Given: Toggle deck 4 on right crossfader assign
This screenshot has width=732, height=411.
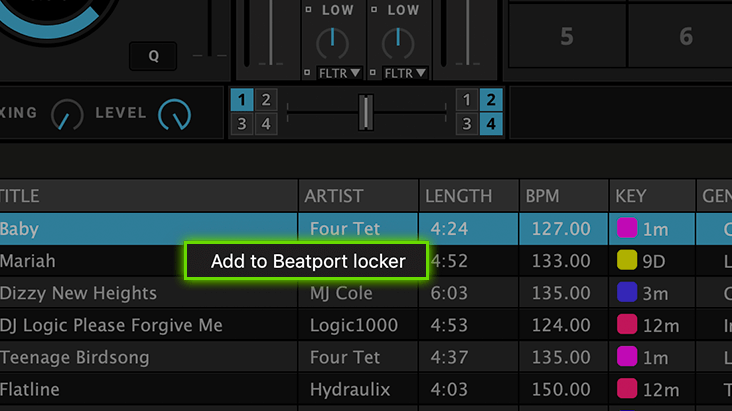Looking at the screenshot, I should (491, 124).
